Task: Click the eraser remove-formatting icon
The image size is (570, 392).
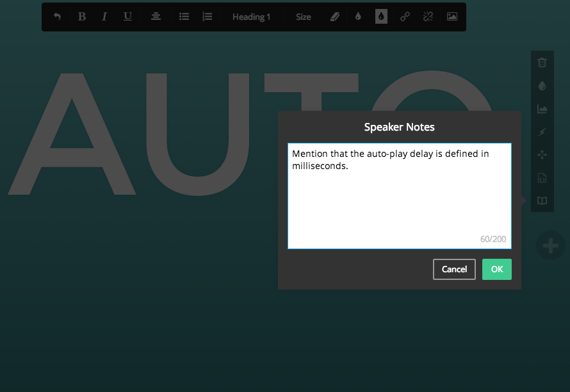Action: tap(335, 17)
